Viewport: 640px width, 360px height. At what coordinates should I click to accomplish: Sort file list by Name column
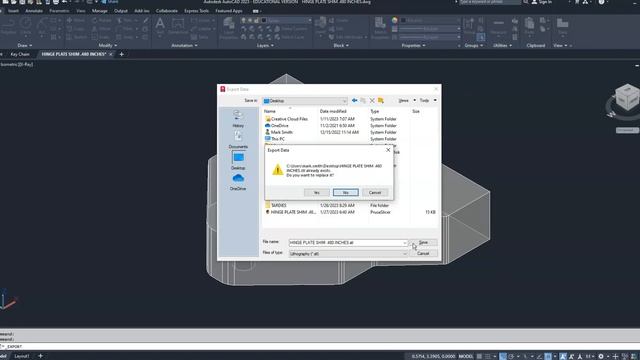pyautogui.click(x=269, y=111)
